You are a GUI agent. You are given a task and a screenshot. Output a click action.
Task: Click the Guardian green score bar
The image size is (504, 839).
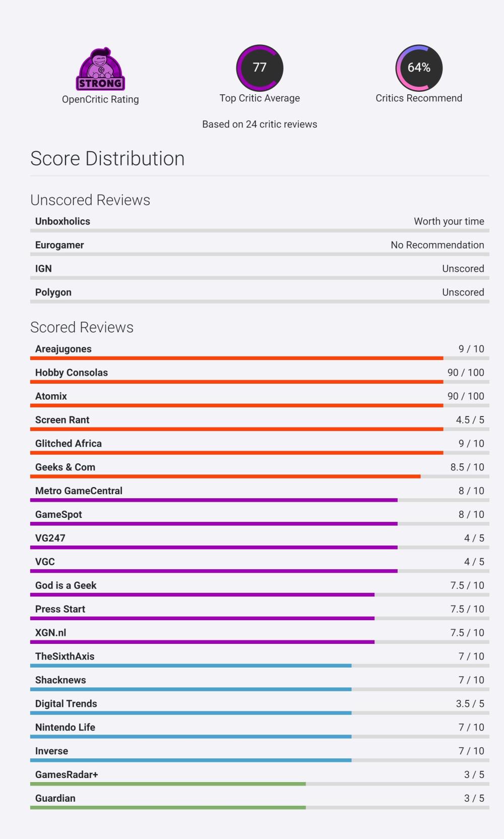point(168,808)
